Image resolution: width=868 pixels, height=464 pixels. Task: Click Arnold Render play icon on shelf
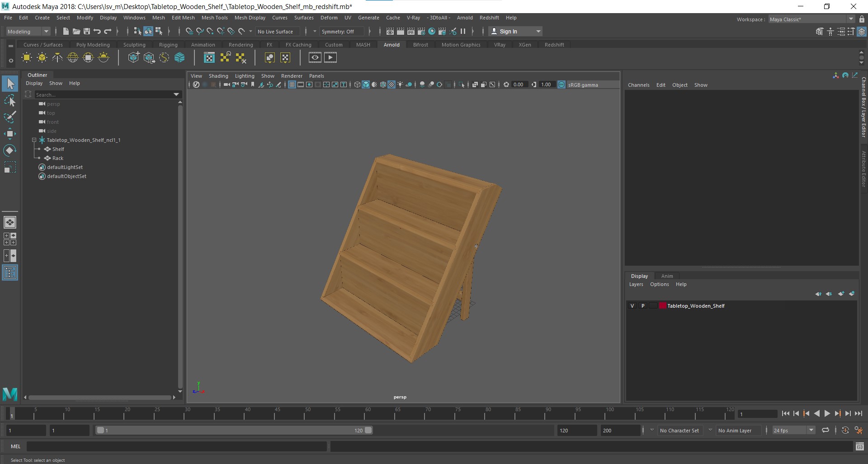[x=330, y=57]
